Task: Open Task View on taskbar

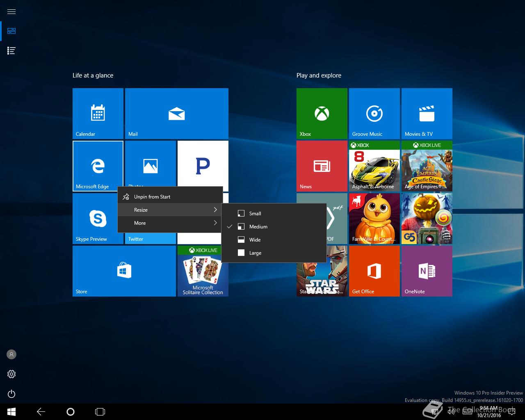Action: [x=100, y=412]
